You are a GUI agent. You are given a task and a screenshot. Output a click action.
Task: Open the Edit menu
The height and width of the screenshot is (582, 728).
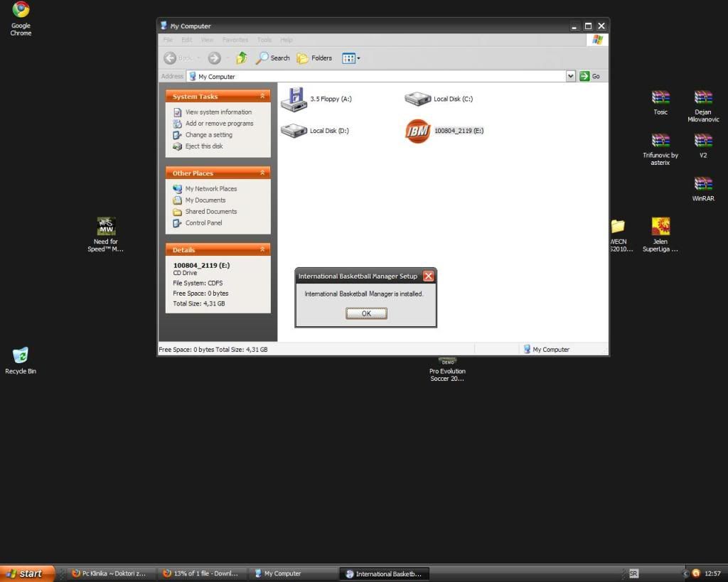(x=187, y=40)
